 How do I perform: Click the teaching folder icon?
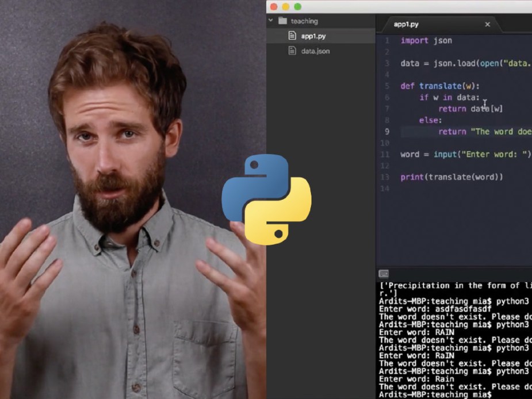(282, 20)
